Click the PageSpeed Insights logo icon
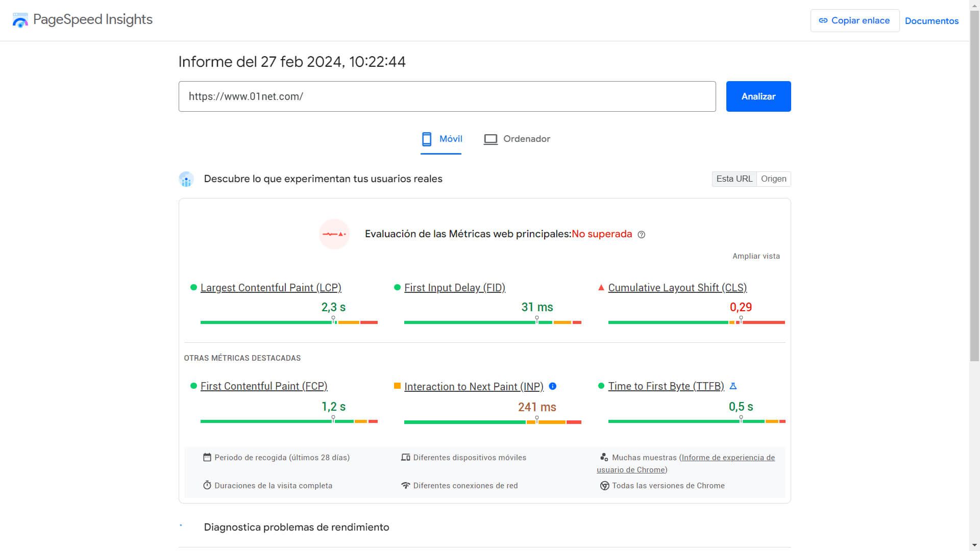Screen dimensions: 980x551 coord(20,20)
